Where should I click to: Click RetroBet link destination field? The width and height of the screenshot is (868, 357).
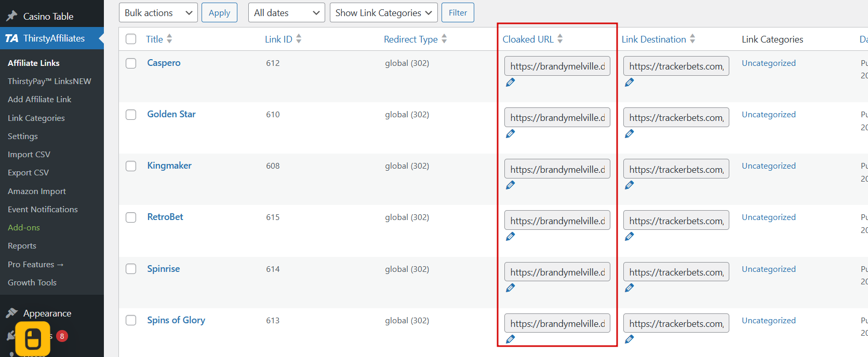point(676,221)
